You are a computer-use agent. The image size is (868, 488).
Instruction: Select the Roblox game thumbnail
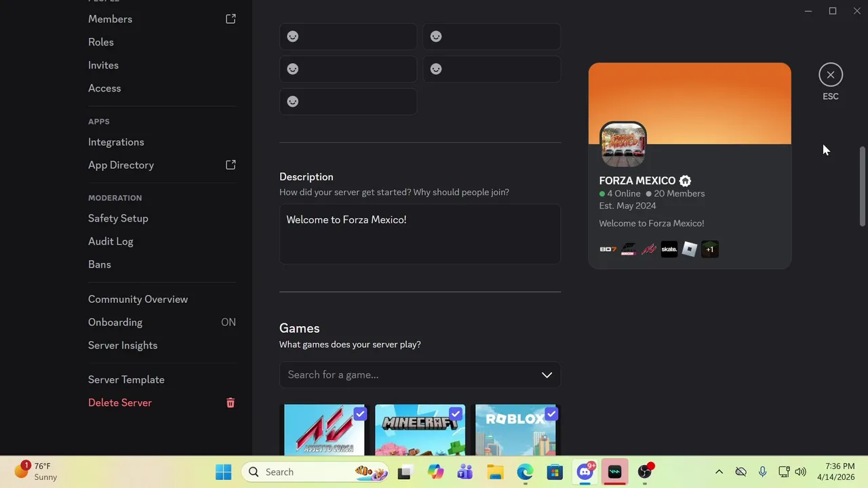pos(516,430)
